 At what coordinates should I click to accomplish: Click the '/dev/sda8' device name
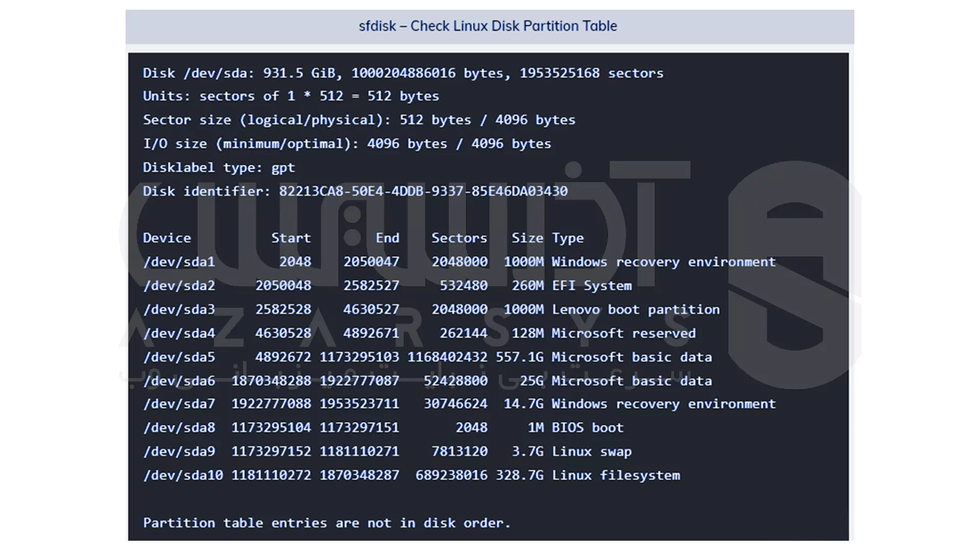(x=179, y=428)
